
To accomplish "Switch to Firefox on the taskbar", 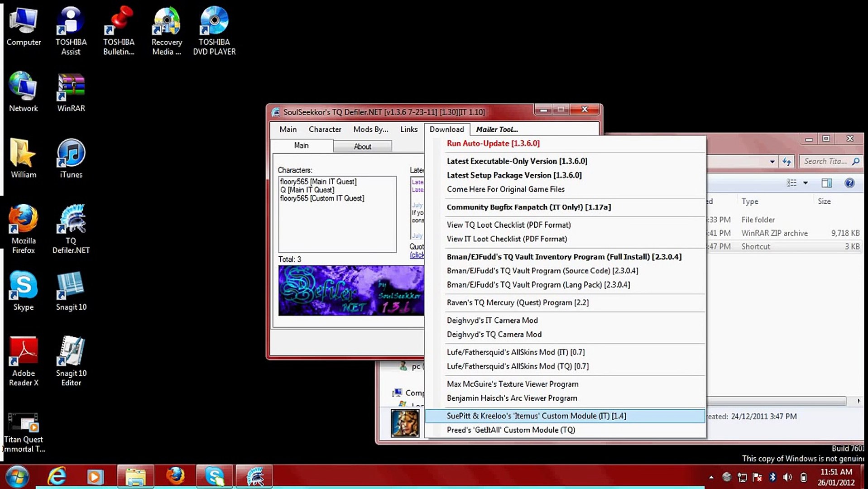I will click(x=175, y=477).
